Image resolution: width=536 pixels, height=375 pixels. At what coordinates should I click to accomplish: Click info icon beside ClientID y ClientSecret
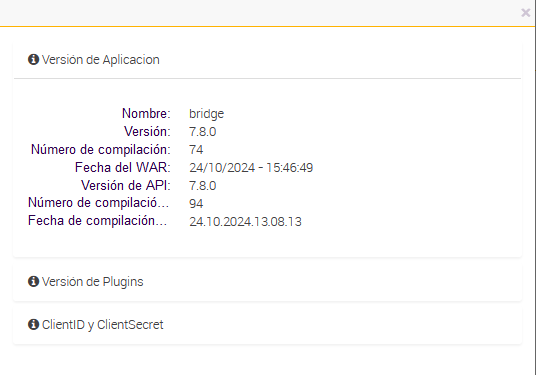33,324
